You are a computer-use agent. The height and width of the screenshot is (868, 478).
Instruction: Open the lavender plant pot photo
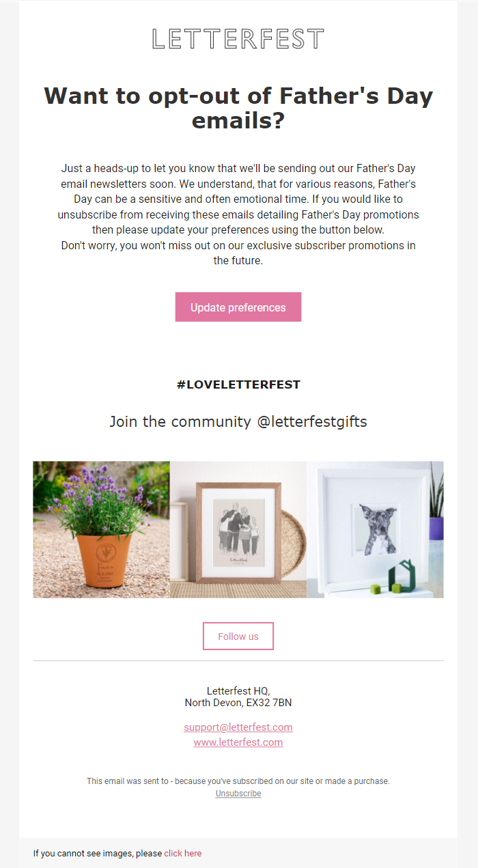(101, 529)
